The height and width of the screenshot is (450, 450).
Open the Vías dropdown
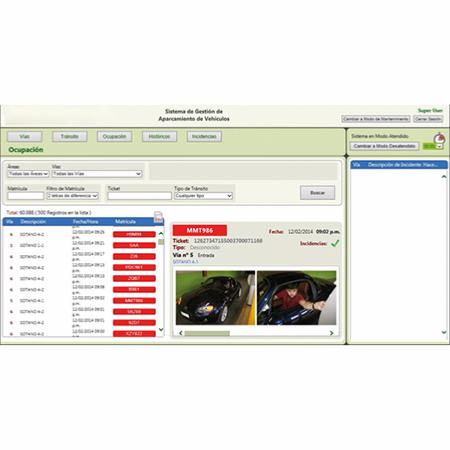[97, 174]
